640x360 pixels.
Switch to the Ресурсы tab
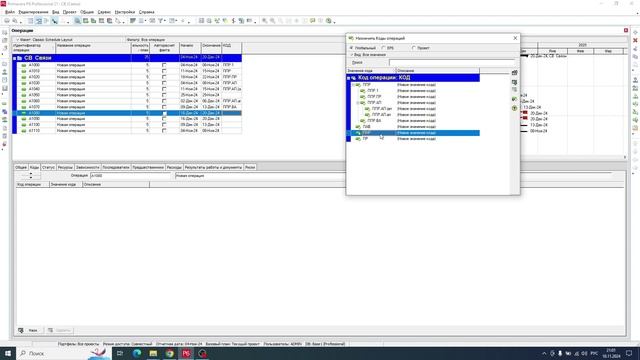point(65,167)
